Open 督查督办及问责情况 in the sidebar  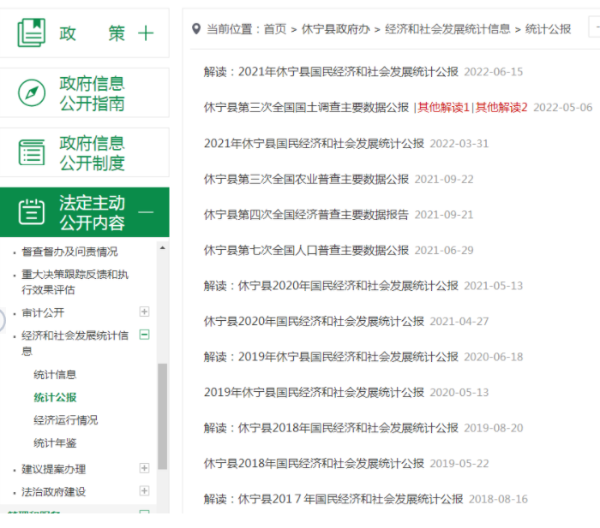point(69,251)
